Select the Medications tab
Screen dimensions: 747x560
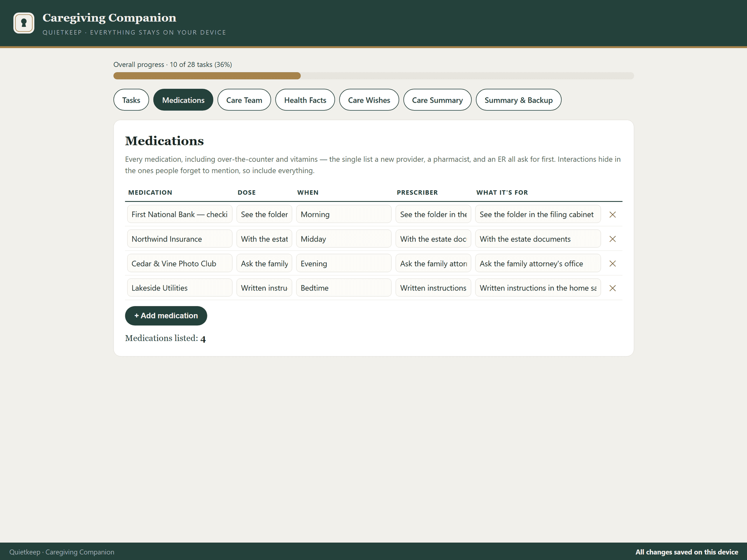[x=183, y=100]
